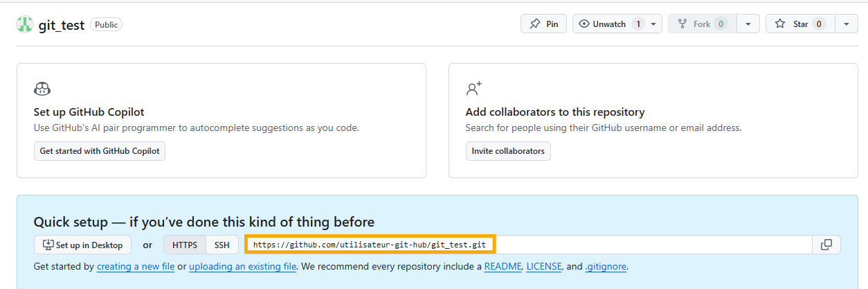Click the copy URL to clipboard icon
This screenshot has height=289, width=868.
tap(826, 245)
